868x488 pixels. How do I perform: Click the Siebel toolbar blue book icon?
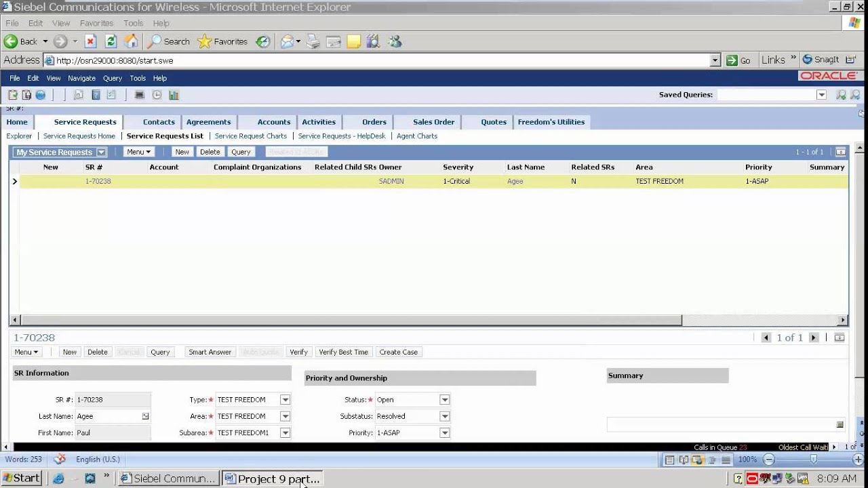coord(96,95)
